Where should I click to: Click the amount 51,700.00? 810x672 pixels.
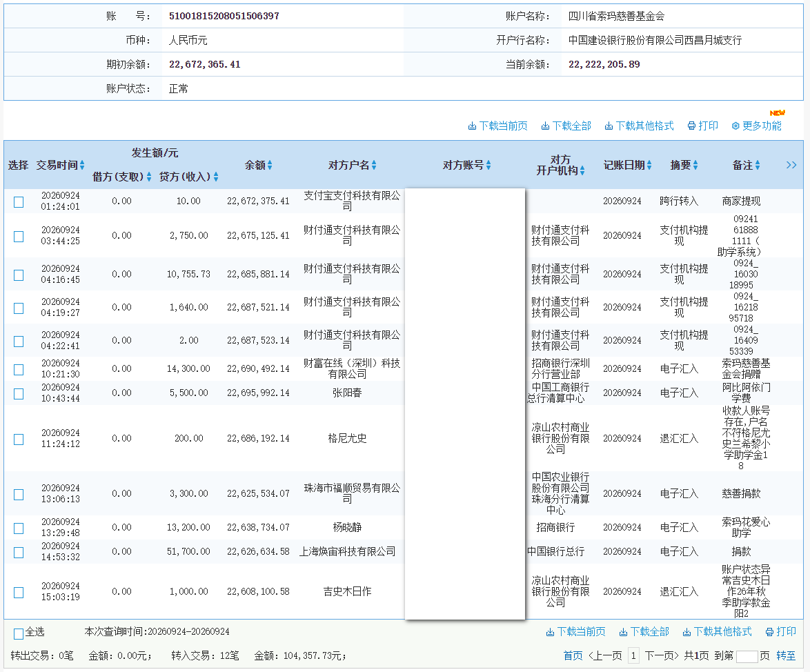pos(188,552)
